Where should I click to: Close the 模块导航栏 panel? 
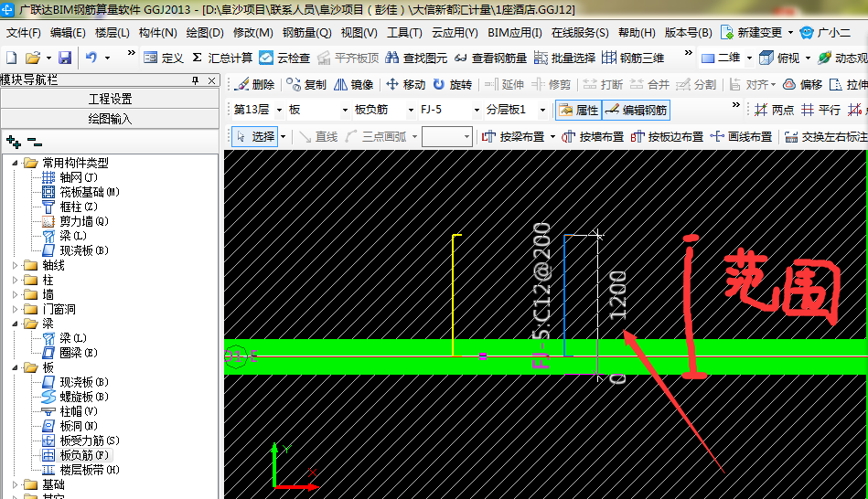(x=211, y=80)
